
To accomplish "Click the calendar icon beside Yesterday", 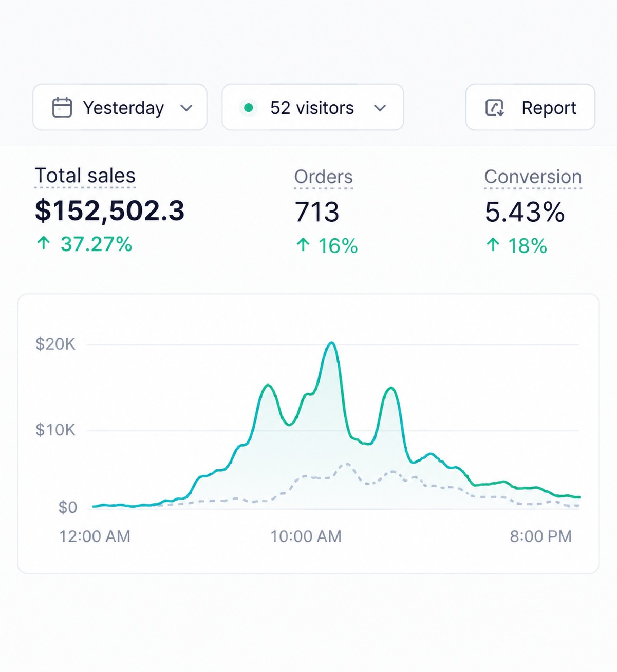I will [62, 108].
